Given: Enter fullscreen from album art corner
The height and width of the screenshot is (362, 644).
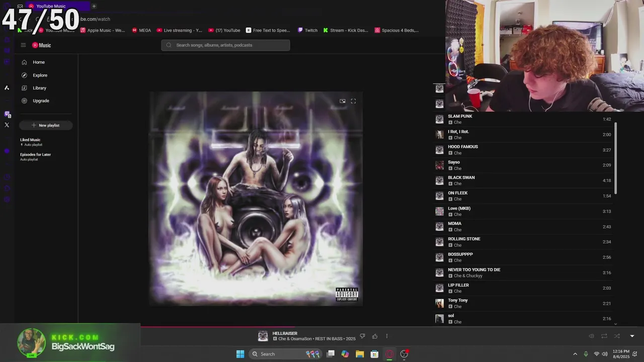Looking at the screenshot, I should pyautogui.click(x=353, y=101).
